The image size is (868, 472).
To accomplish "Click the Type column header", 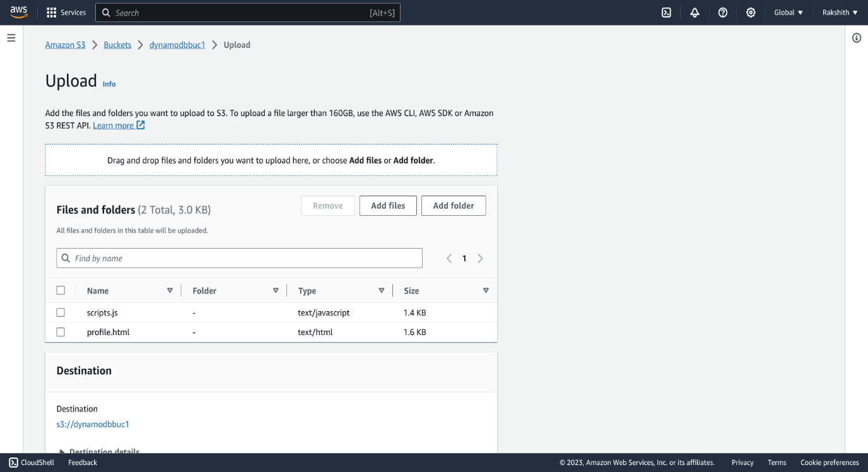I will (x=307, y=291).
